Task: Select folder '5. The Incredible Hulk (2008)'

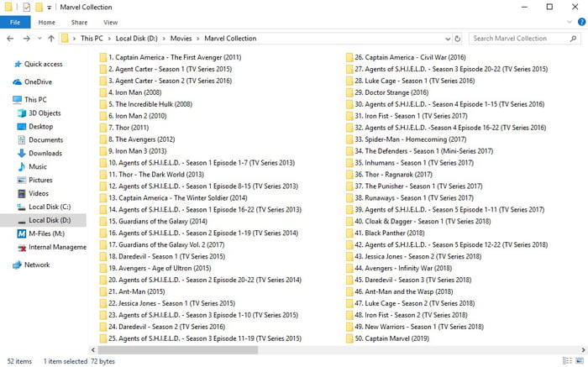Action: click(x=146, y=104)
